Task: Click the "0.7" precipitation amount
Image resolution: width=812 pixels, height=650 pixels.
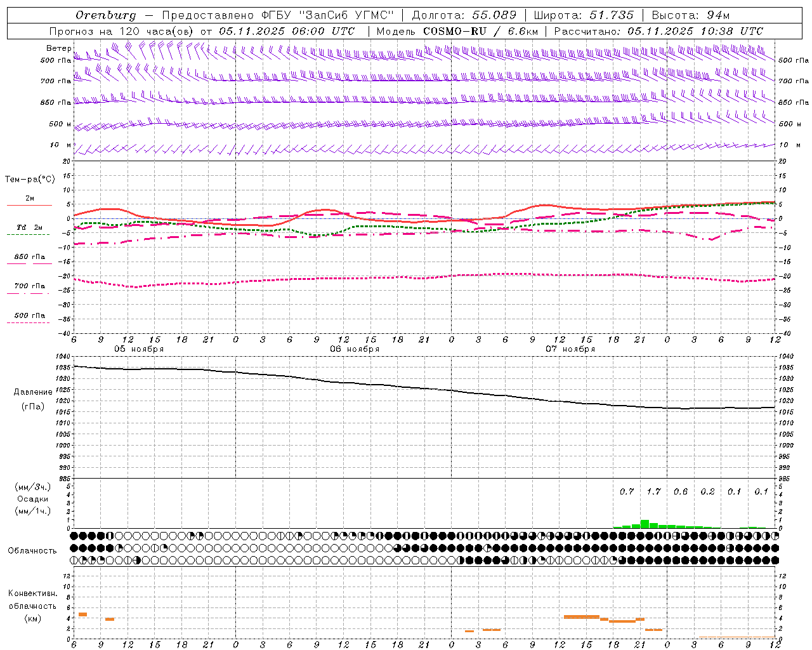Action: [627, 492]
